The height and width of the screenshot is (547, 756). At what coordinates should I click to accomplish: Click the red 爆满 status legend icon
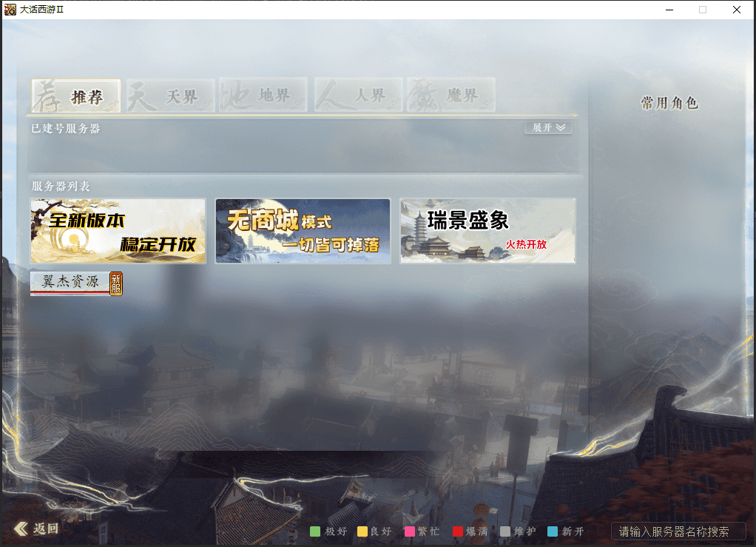coord(457,531)
